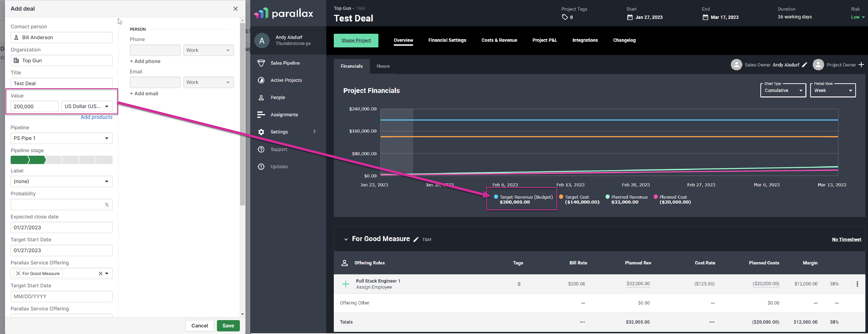Open Full Stack Engineer 1 row options menu
This screenshot has height=334, width=868.
click(857, 284)
